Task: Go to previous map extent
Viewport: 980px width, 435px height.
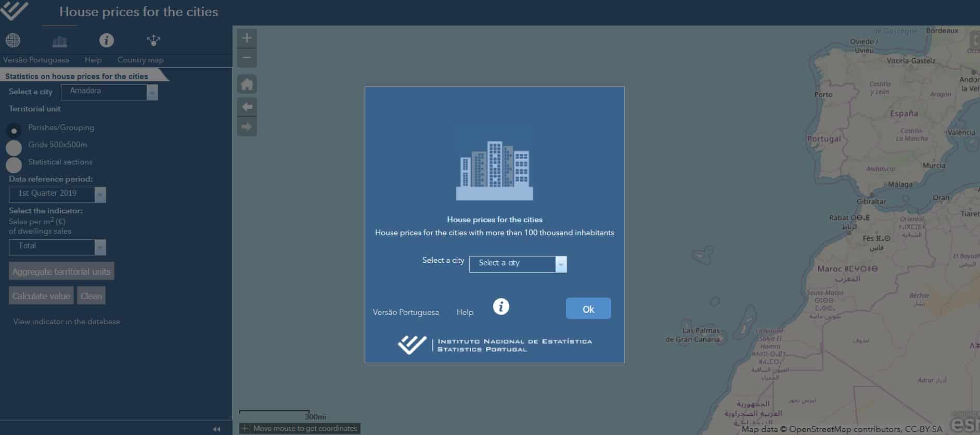Action: 247,107
